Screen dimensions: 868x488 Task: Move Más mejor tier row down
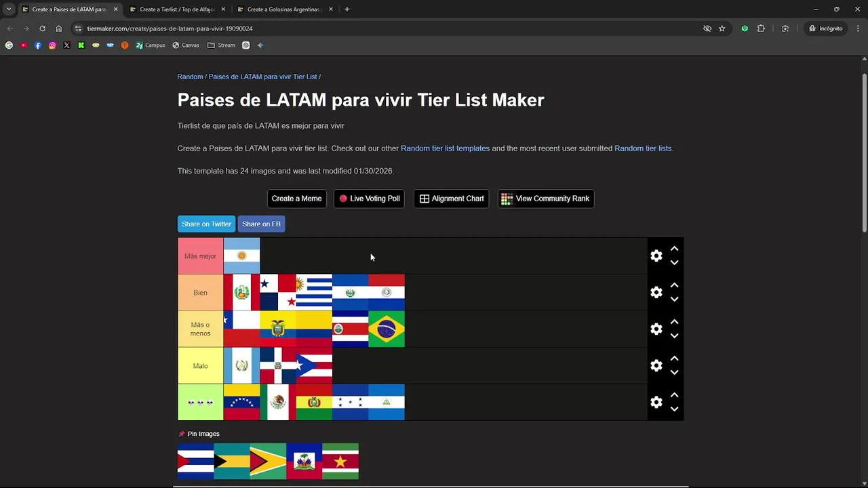coord(674,263)
